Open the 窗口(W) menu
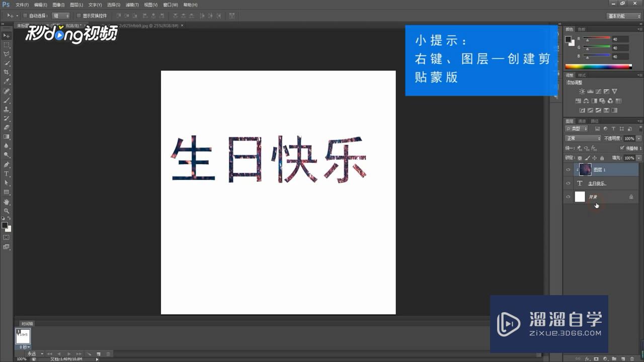The width and height of the screenshot is (644, 362). pyautogui.click(x=170, y=5)
